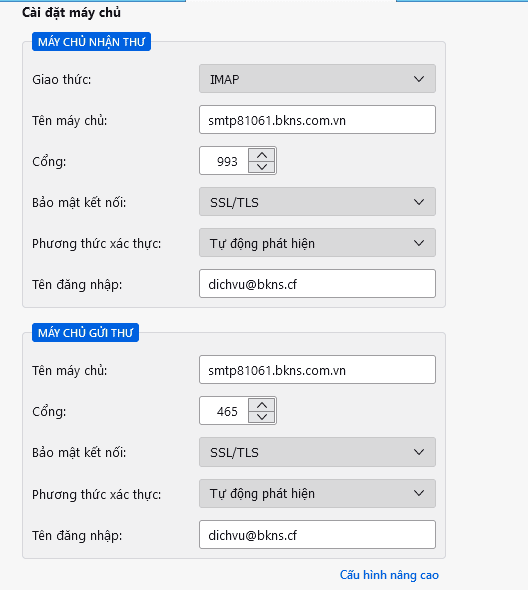Viewport: 528px width, 590px height.
Task: Select the incoming port field showing 993
Action: pyautogui.click(x=225, y=161)
